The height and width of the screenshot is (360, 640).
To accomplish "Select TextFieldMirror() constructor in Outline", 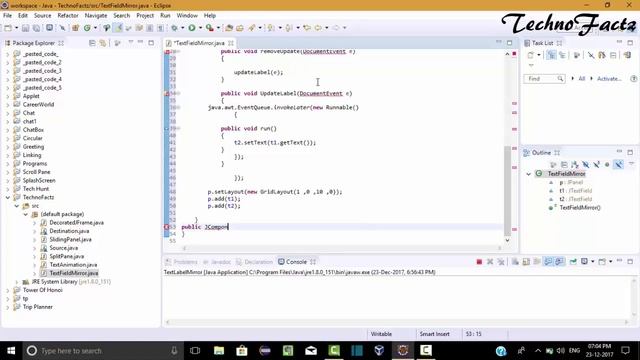I will coord(580,208).
